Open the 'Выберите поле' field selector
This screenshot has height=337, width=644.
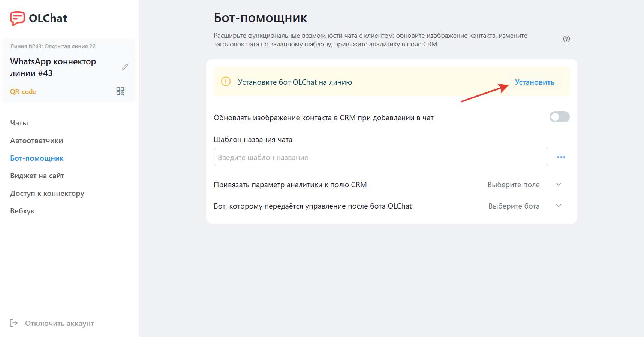[x=514, y=185]
